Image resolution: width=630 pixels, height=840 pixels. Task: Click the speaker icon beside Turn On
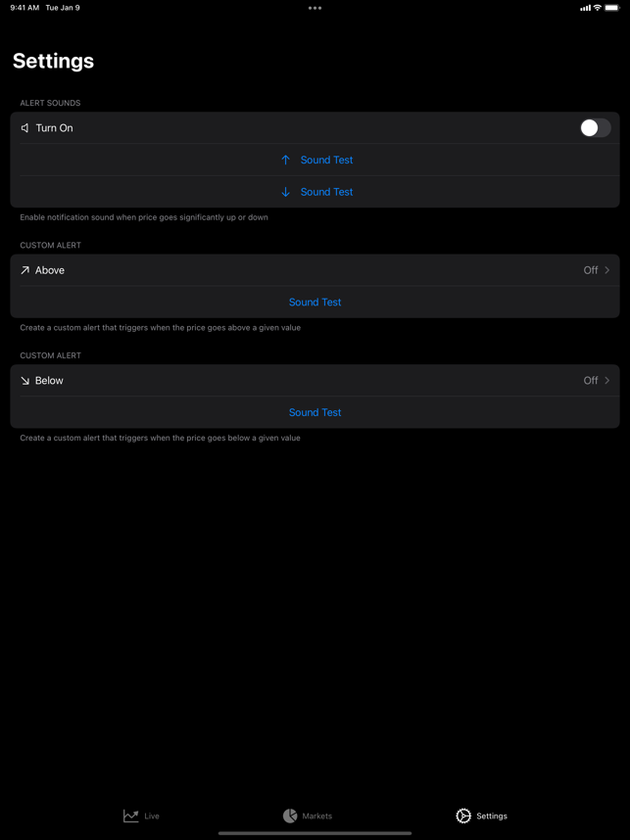24,128
